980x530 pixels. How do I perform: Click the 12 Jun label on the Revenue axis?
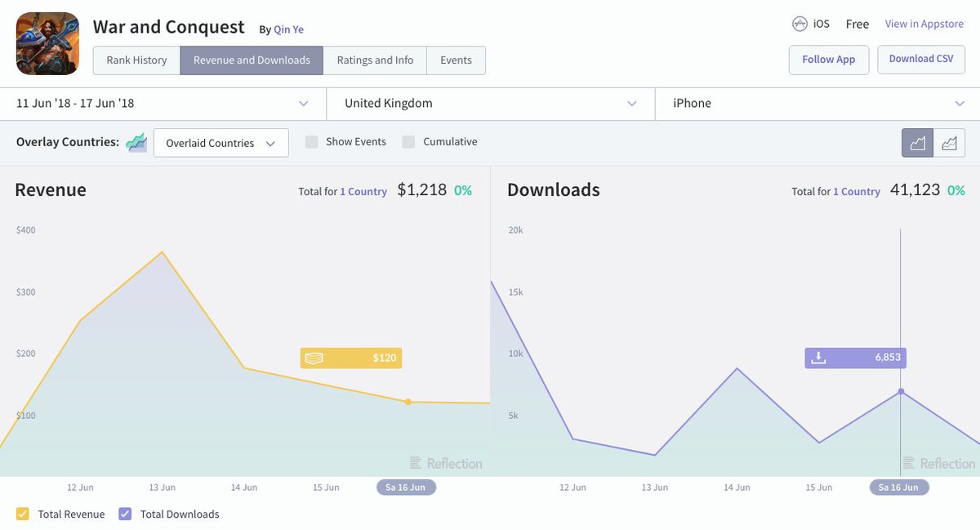(80, 488)
